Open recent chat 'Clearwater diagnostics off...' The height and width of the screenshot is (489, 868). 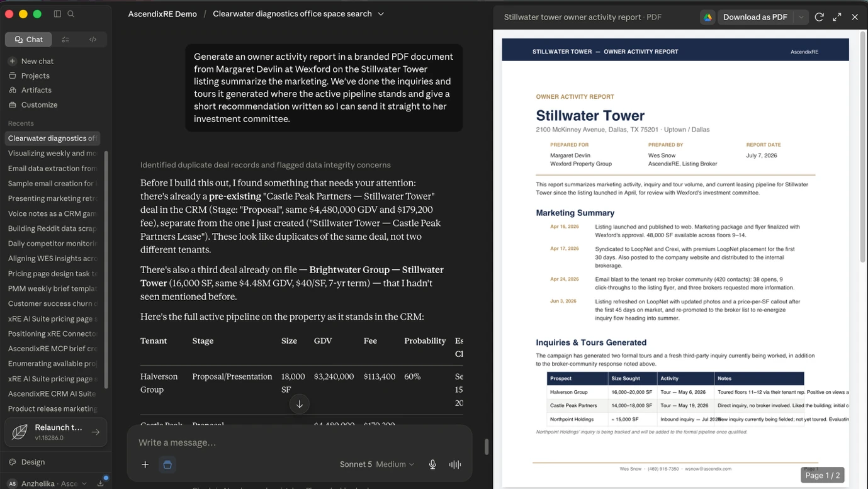tap(52, 138)
